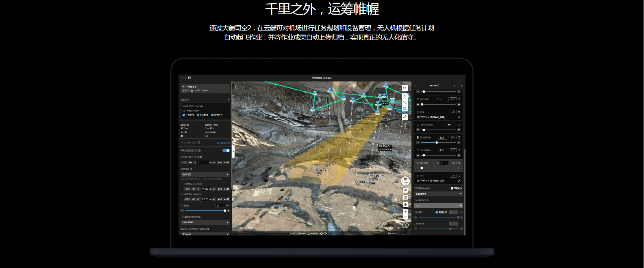Delete the action row with value 52.5

pyautogui.click(x=459, y=137)
